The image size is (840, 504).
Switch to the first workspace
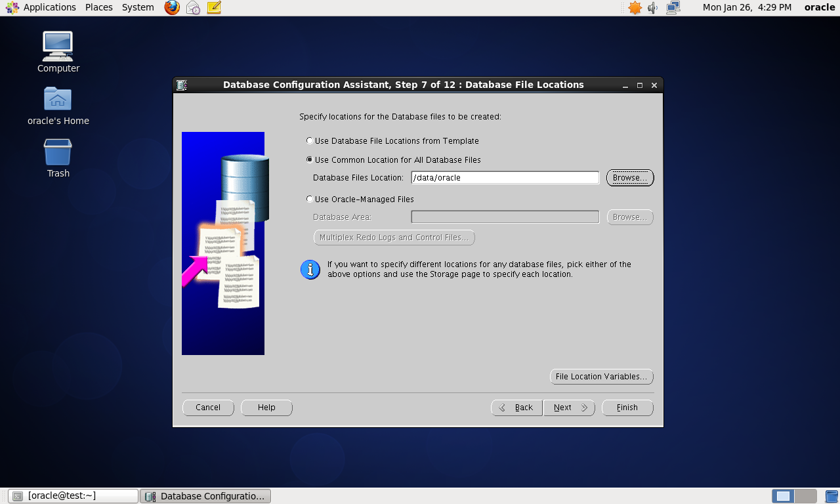click(x=783, y=496)
